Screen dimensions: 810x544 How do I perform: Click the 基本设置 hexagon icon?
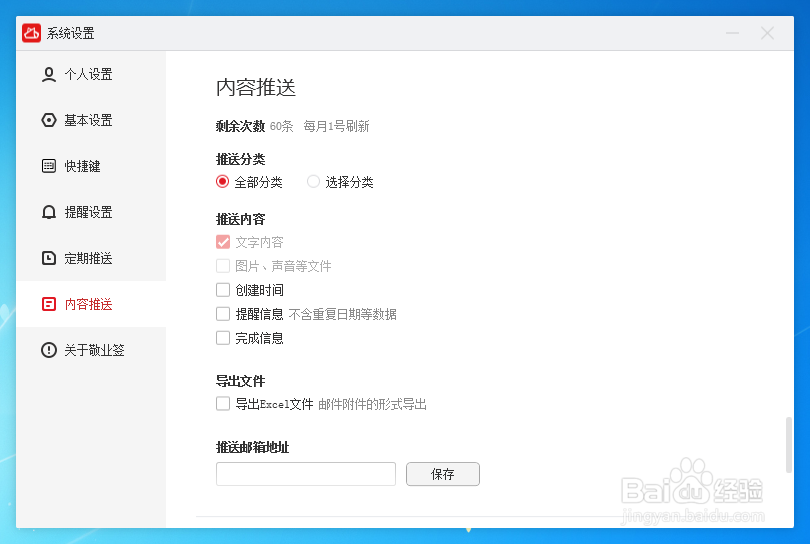pyautogui.click(x=49, y=120)
